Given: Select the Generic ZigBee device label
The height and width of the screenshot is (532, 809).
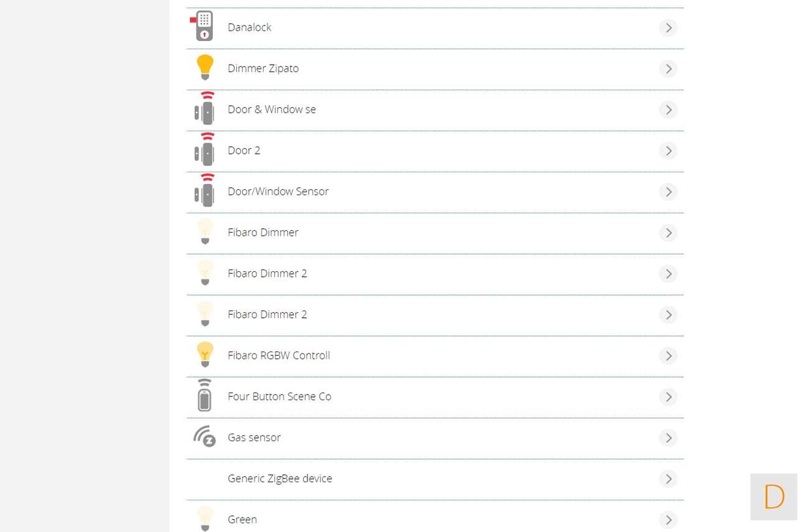Looking at the screenshot, I should click(x=280, y=478).
